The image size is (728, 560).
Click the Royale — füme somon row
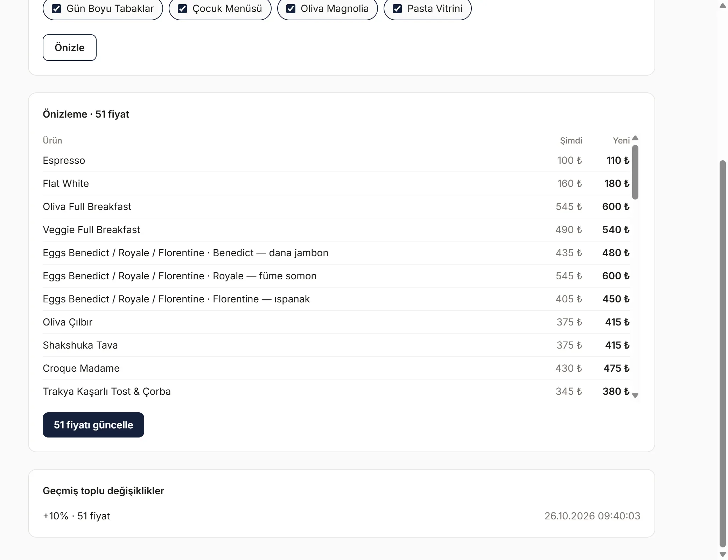click(x=336, y=276)
